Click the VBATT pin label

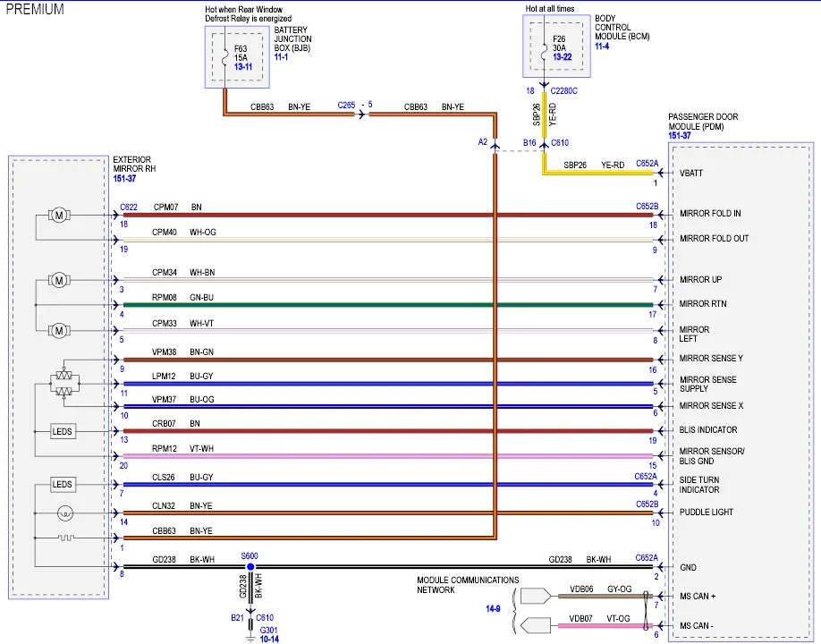(691, 174)
